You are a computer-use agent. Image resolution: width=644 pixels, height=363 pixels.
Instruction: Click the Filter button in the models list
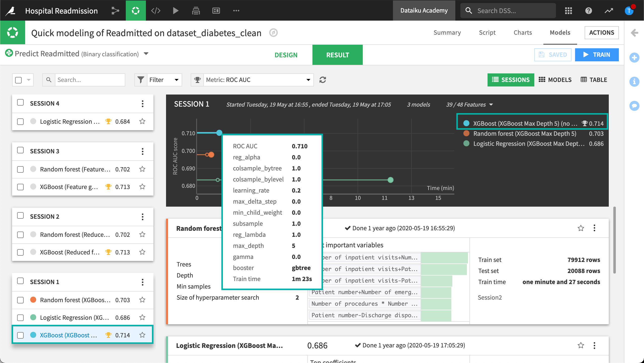coord(157,80)
